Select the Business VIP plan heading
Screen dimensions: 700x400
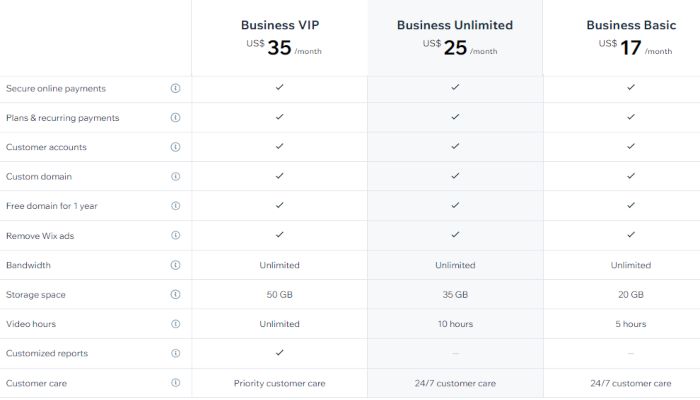(280, 25)
